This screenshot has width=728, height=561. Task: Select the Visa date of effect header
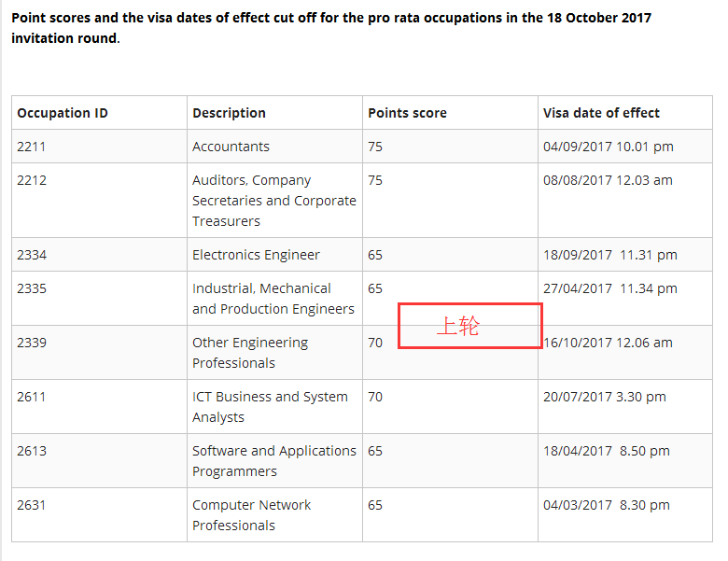coord(601,113)
